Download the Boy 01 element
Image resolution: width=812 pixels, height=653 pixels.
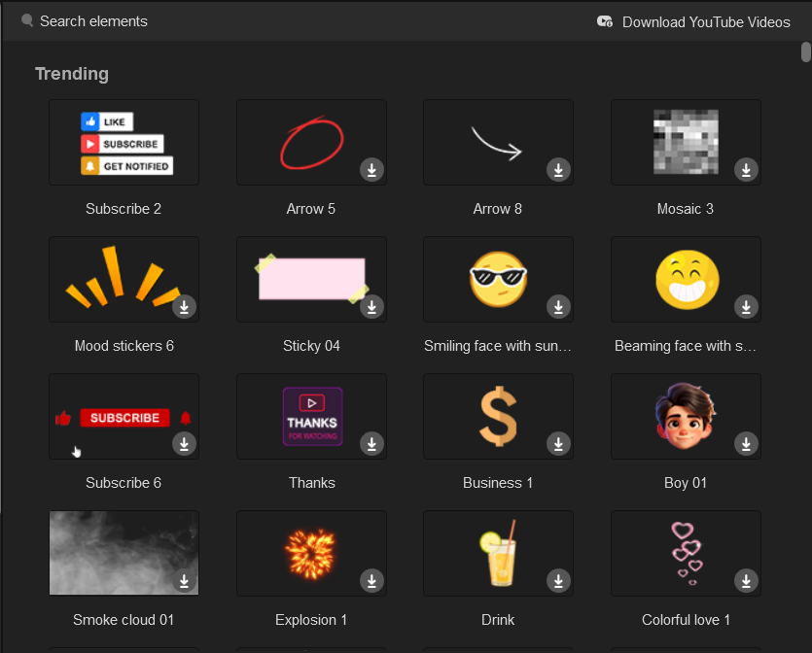746,444
